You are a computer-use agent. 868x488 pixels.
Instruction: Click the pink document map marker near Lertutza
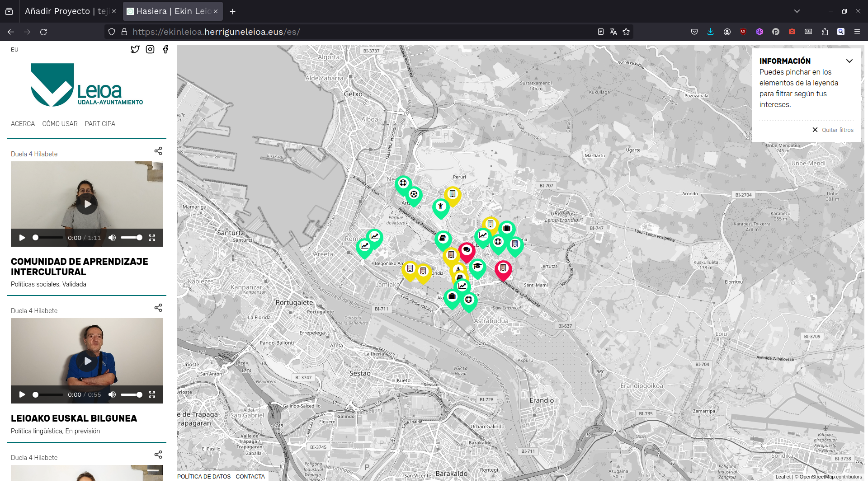[x=503, y=269]
